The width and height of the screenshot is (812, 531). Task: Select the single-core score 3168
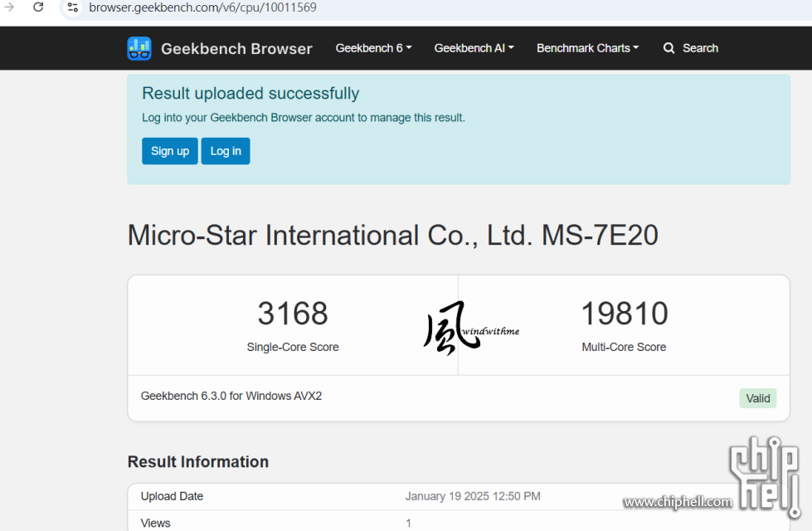click(x=293, y=314)
